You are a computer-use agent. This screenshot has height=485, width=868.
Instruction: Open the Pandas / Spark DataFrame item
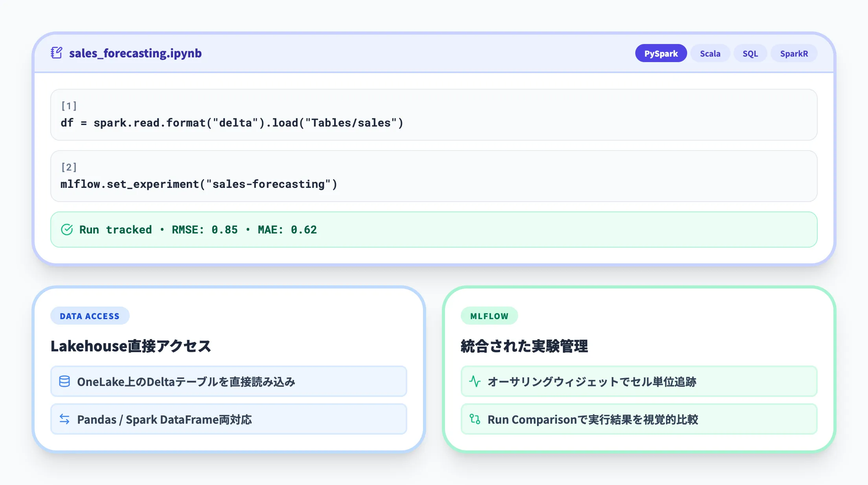[x=228, y=419]
